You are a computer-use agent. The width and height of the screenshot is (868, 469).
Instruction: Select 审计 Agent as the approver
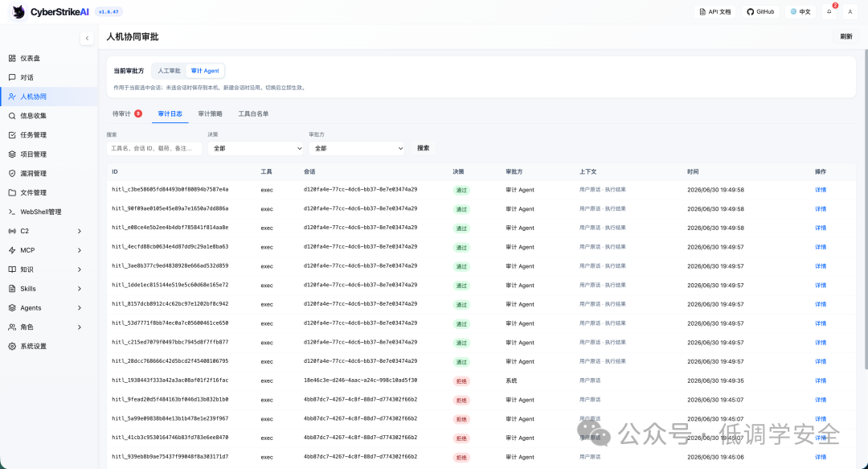[205, 71]
